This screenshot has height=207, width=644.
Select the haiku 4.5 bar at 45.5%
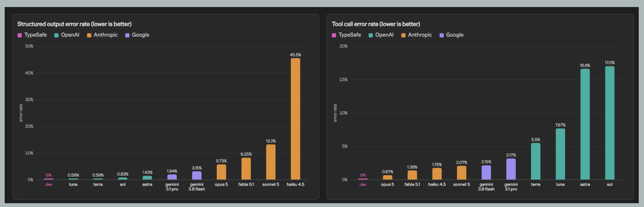pyautogui.click(x=295, y=119)
